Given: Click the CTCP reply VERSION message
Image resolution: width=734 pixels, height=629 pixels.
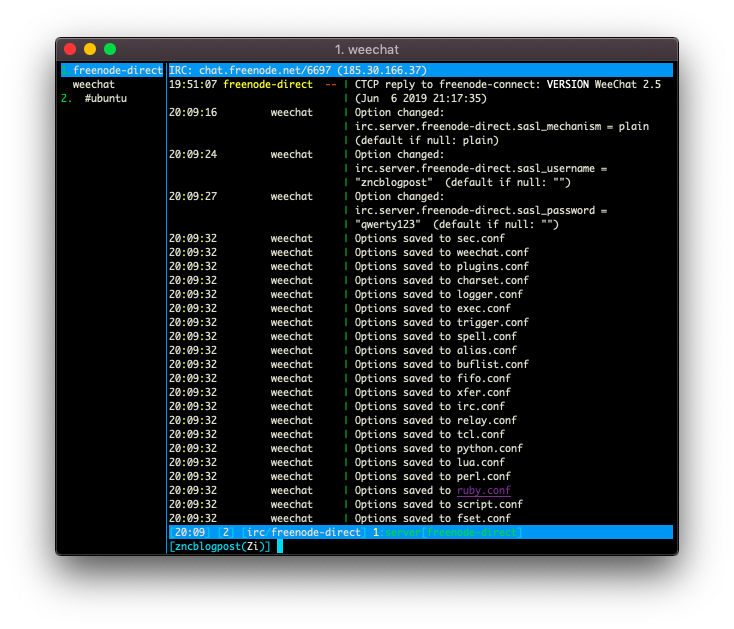Looking at the screenshot, I should (507, 84).
